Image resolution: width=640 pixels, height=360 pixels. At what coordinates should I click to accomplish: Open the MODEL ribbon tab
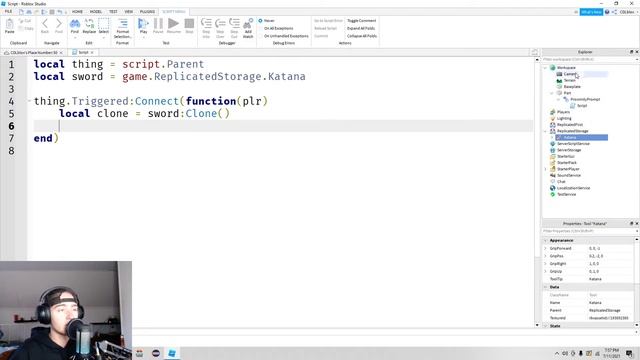pyautogui.click(x=96, y=11)
